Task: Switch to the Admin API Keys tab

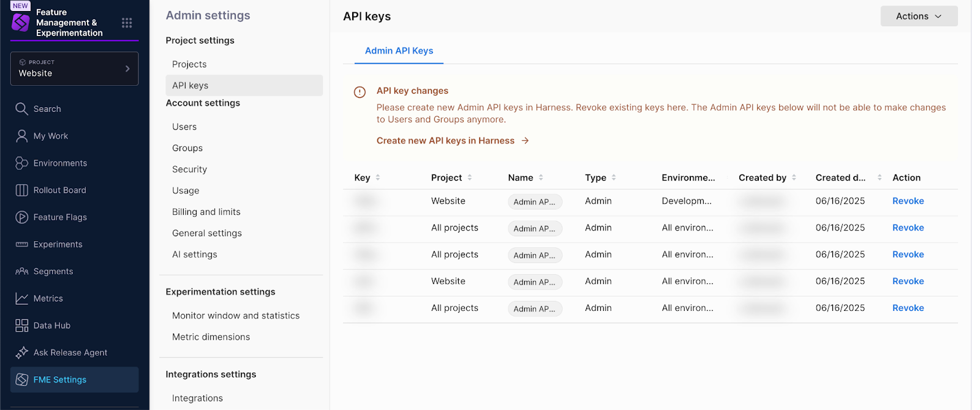Action: coord(399,51)
